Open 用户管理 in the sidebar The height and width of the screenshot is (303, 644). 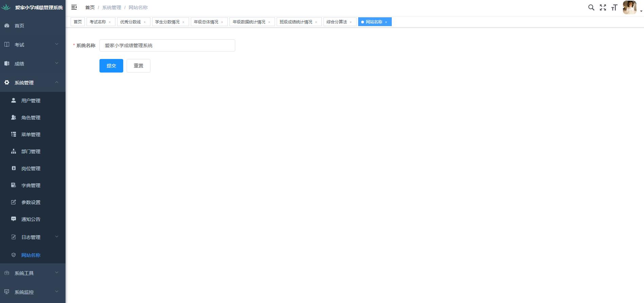pyautogui.click(x=31, y=101)
